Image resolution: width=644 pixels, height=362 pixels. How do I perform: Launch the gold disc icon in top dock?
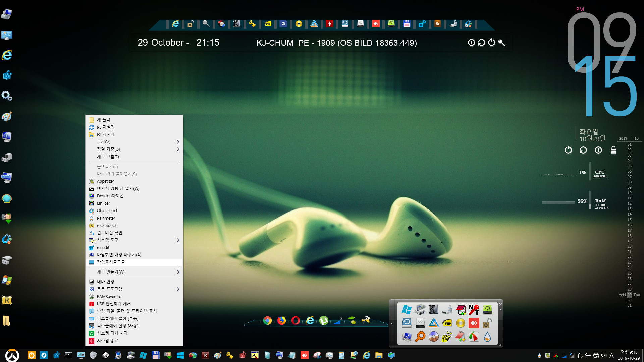(x=299, y=24)
